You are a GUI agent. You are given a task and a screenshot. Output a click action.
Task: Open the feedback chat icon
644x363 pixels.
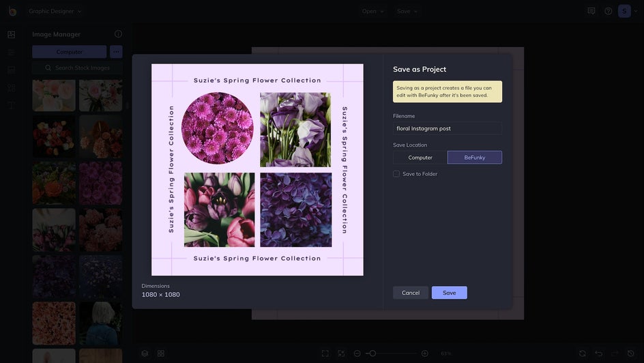click(x=591, y=11)
